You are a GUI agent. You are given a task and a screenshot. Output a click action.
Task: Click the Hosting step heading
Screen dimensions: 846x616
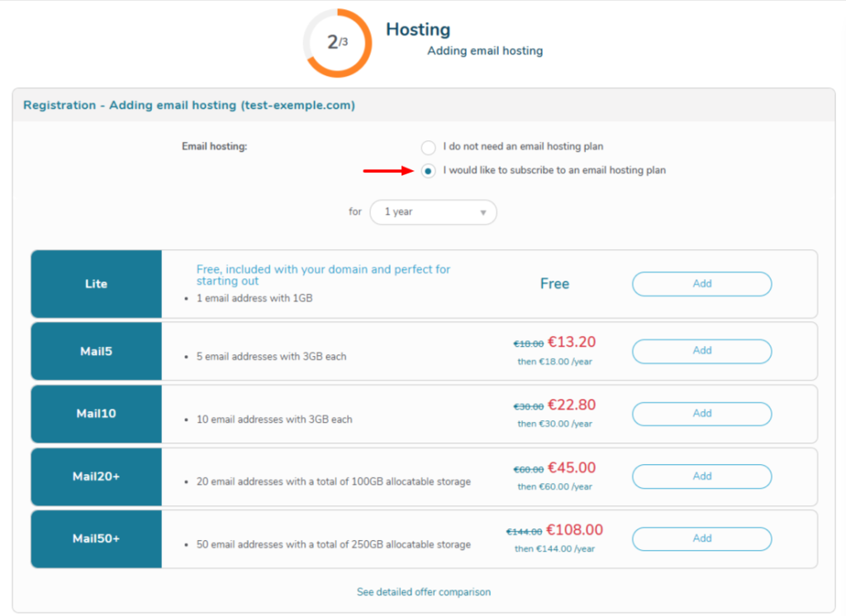pyautogui.click(x=418, y=29)
